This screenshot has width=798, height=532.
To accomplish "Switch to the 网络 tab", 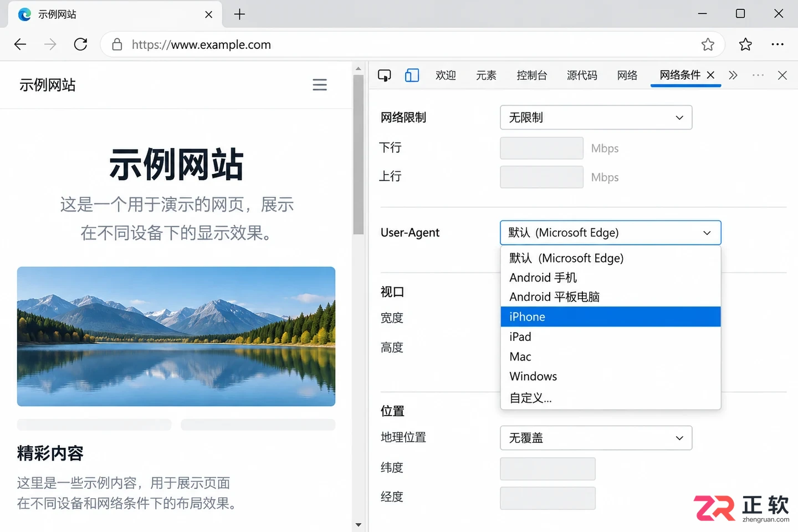I will point(627,75).
